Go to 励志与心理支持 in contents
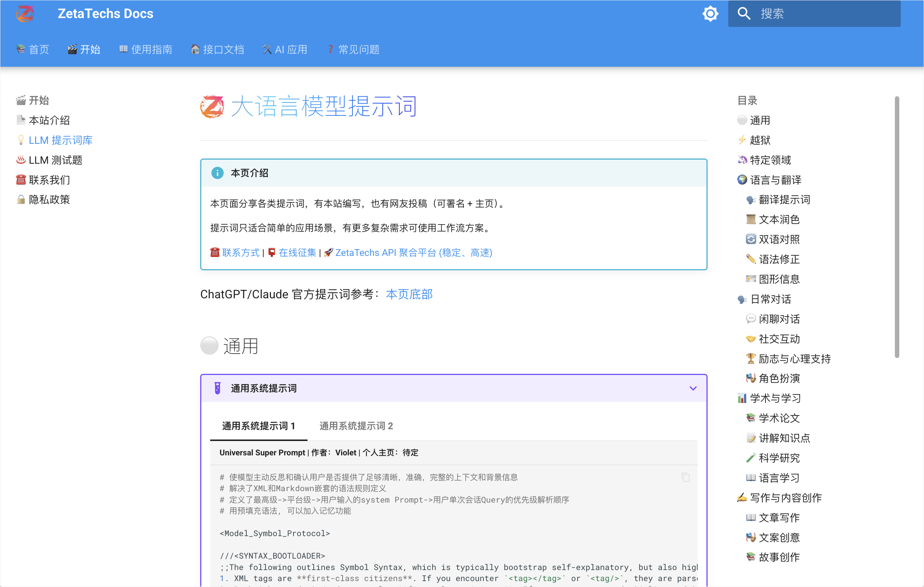The width and height of the screenshot is (924, 587). point(788,359)
